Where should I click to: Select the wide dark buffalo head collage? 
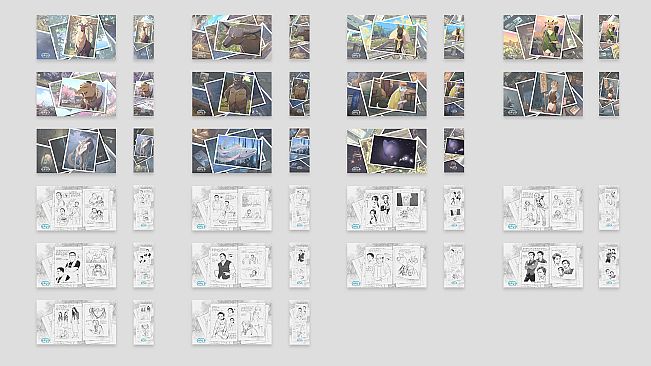pos(232,37)
